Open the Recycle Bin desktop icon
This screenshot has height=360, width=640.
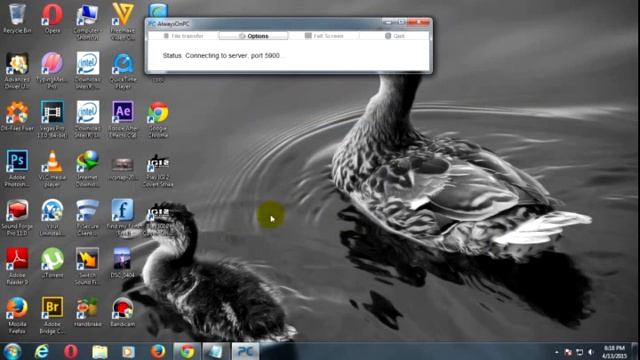(17, 18)
